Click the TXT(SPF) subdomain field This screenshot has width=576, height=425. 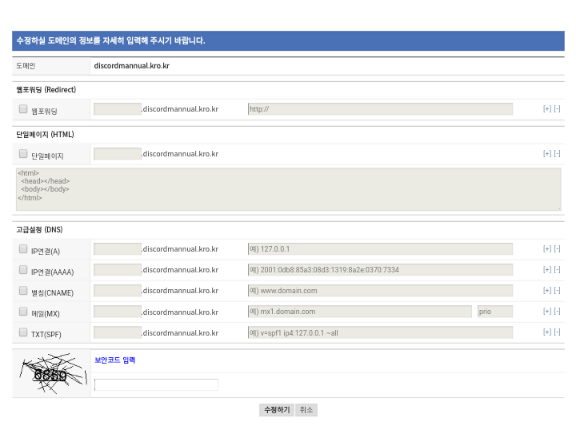(x=118, y=332)
